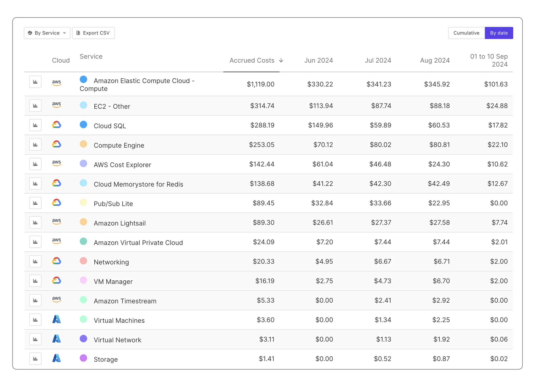Click the Compute Engine service name
This screenshot has width=545, height=392.
pyautogui.click(x=119, y=145)
